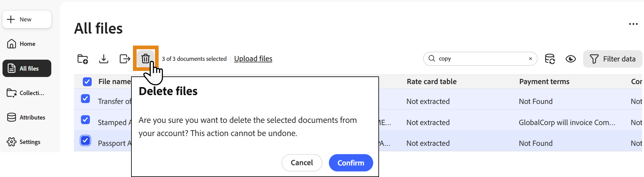644x177 pixels.
Task: Cancel the Delete files dialog
Action: tap(302, 163)
